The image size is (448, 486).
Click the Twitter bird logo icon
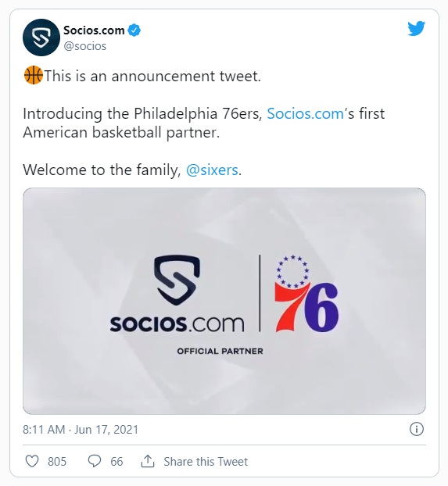[416, 28]
